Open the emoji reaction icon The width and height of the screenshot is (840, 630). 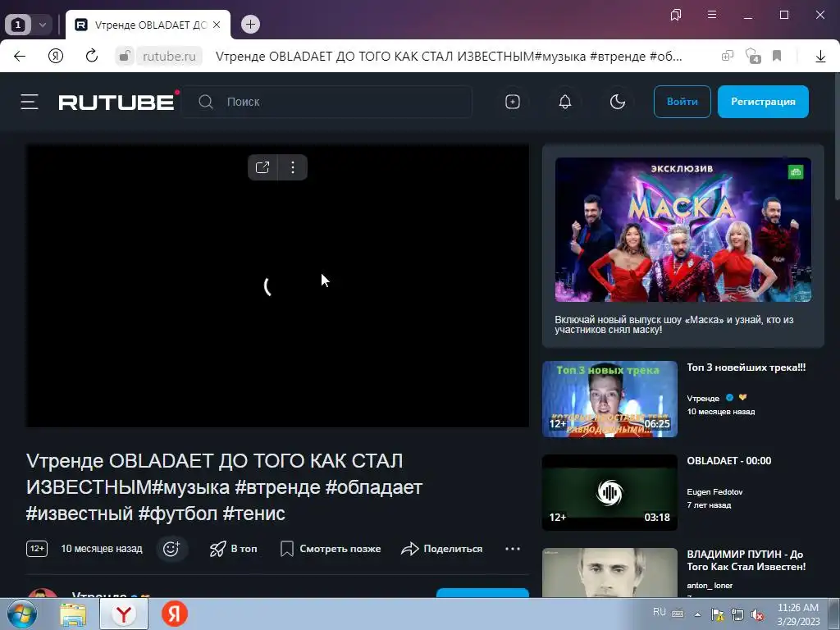171,549
